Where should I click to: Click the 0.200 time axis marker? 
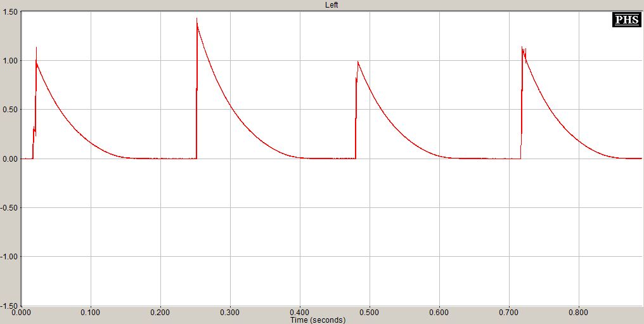pos(160,313)
